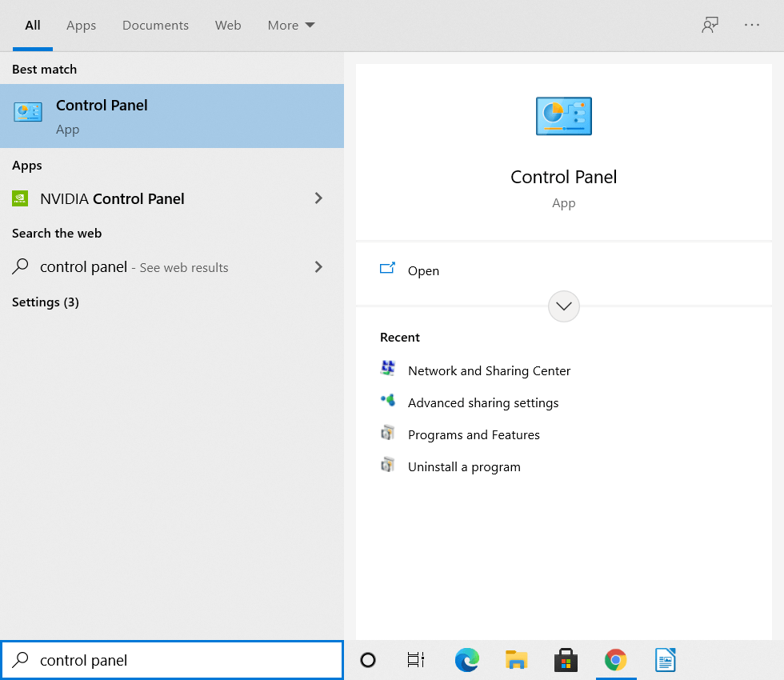Open Task View from the taskbar
Viewport: 784px width, 680px height.
point(416,660)
